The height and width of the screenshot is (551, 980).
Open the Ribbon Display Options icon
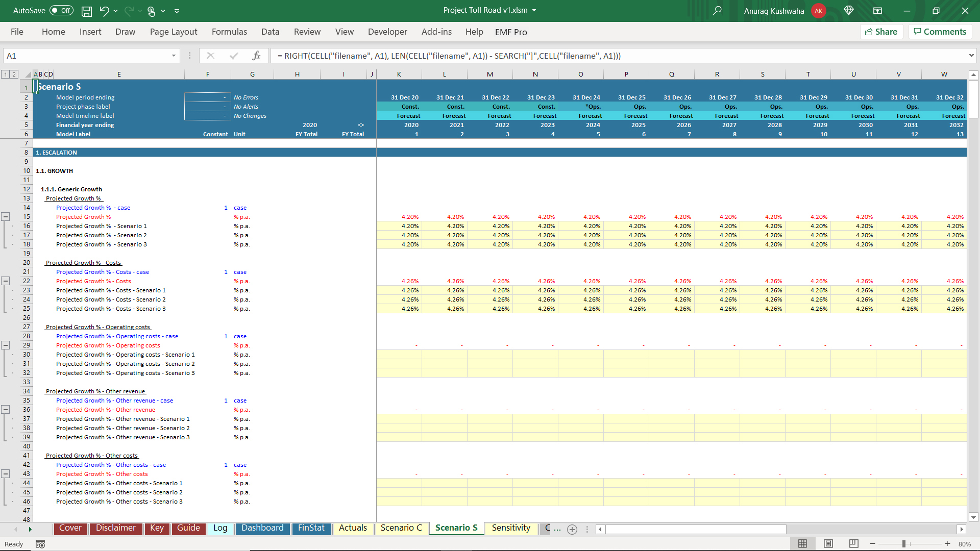pyautogui.click(x=877, y=11)
